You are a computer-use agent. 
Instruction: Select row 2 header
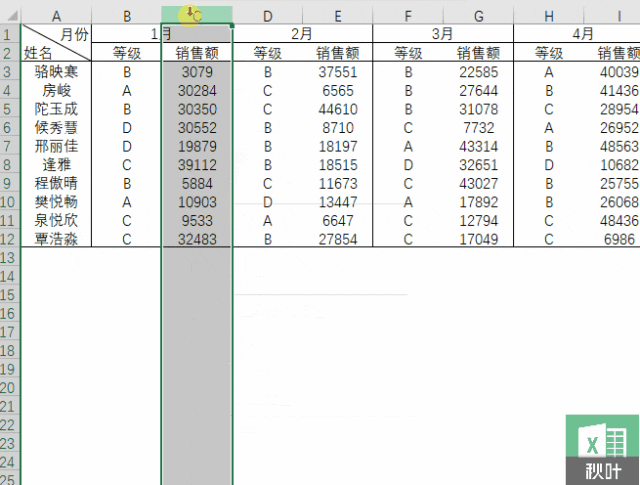(10, 53)
